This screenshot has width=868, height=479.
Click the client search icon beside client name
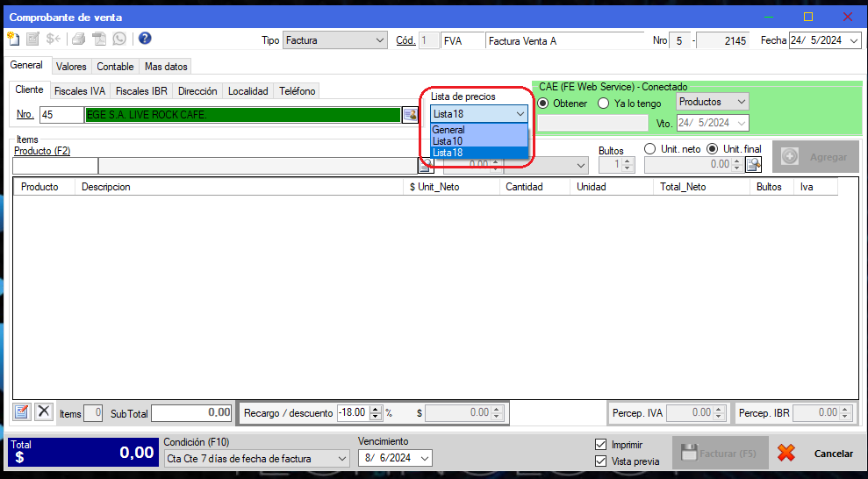pos(410,115)
